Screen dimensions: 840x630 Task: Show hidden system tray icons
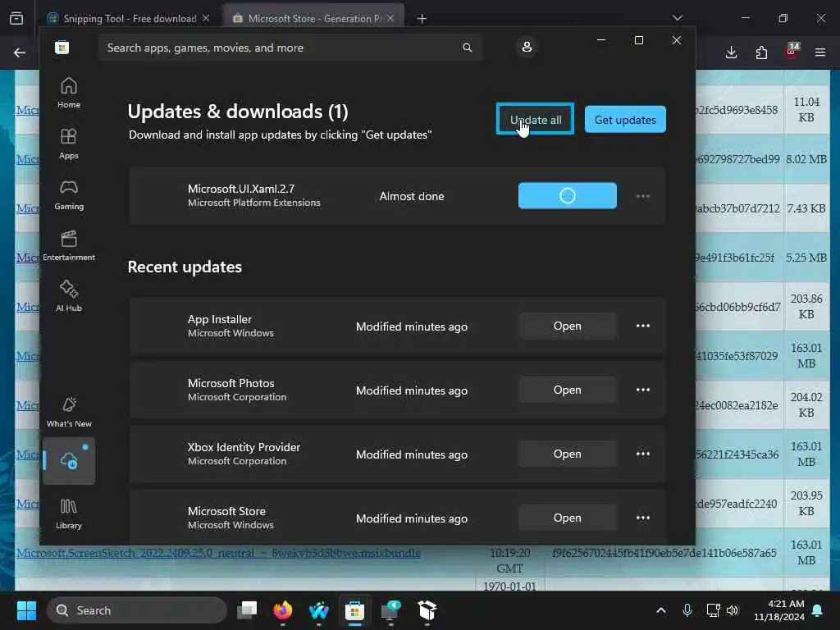pyautogui.click(x=661, y=610)
